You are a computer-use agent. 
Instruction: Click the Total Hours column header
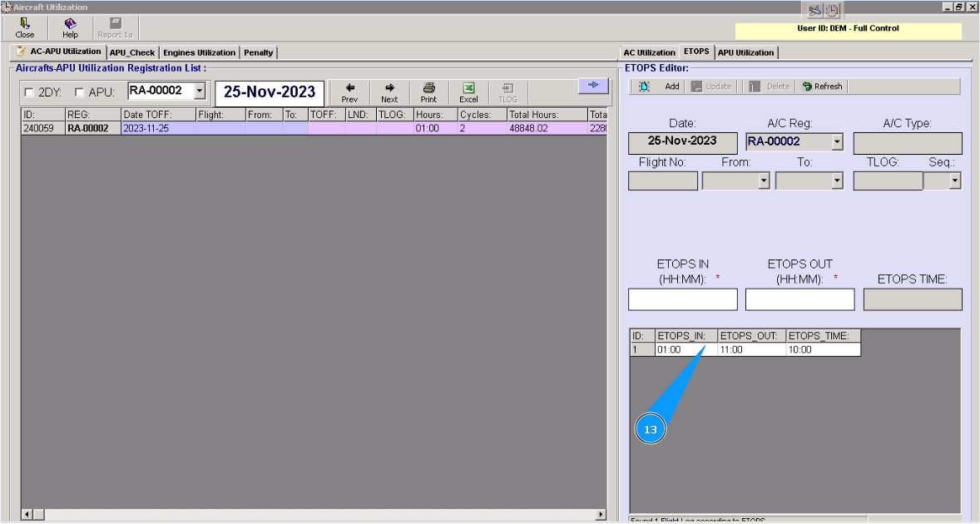pyautogui.click(x=547, y=115)
